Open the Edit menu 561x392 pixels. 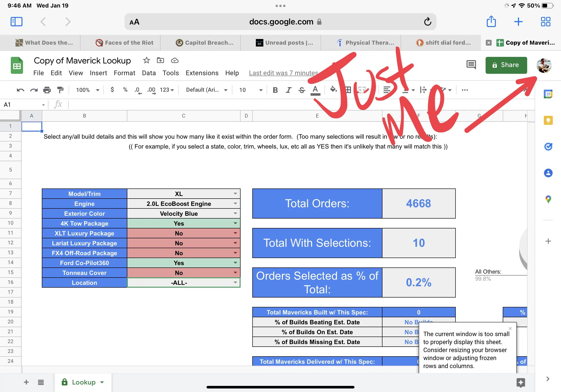pos(56,73)
